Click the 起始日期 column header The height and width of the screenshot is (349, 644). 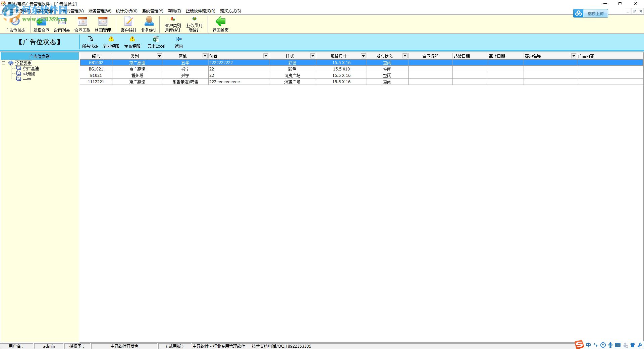(x=470, y=56)
